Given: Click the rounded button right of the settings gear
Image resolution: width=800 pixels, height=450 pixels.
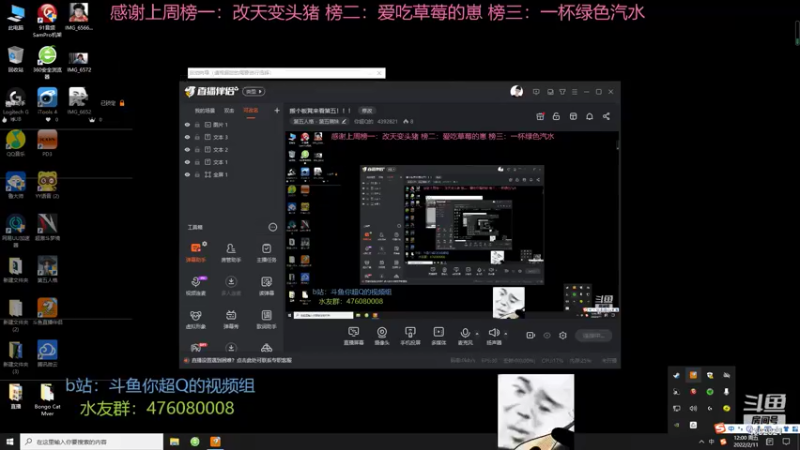Looking at the screenshot, I should 593,336.
